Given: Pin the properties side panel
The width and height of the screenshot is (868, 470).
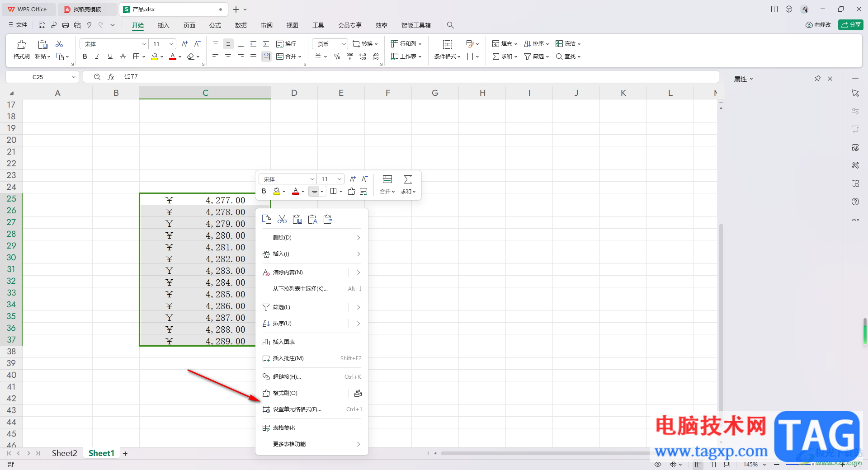Looking at the screenshot, I should [817, 79].
